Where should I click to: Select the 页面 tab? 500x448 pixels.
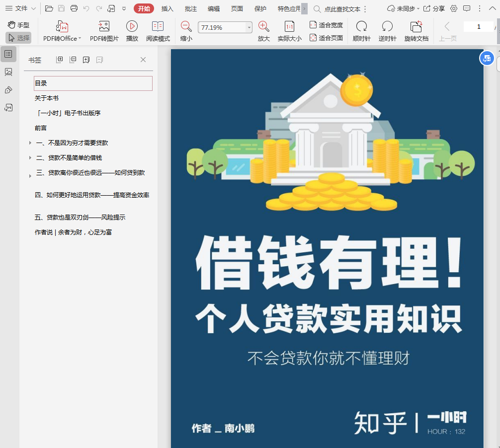click(237, 9)
